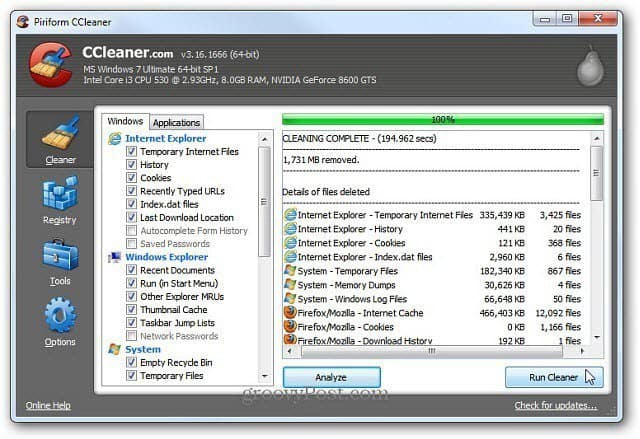640x439 pixels.
Task: Uncheck Internet Explorer History checkbox
Action: 131,164
